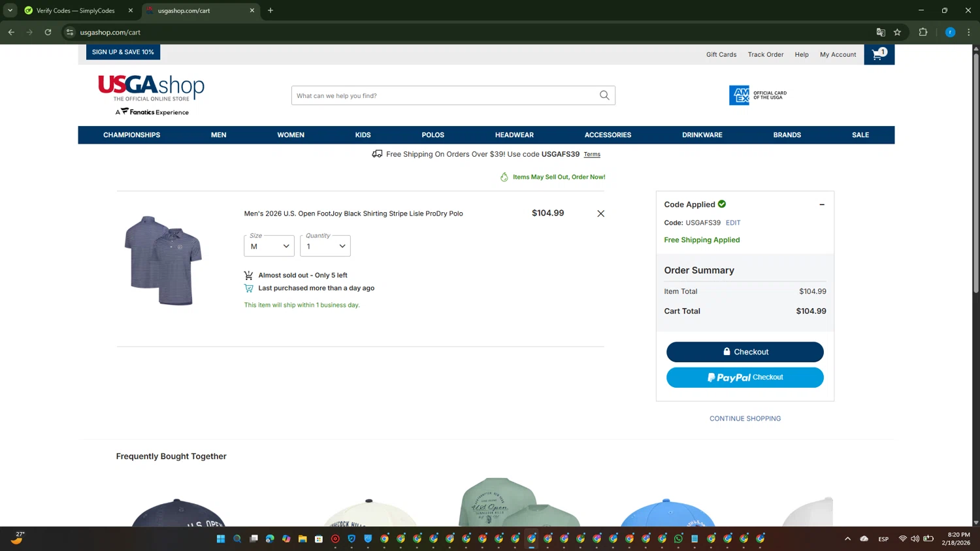Pay with PayPal Checkout button
This screenshot has width=980, height=551.
coord(745,377)
